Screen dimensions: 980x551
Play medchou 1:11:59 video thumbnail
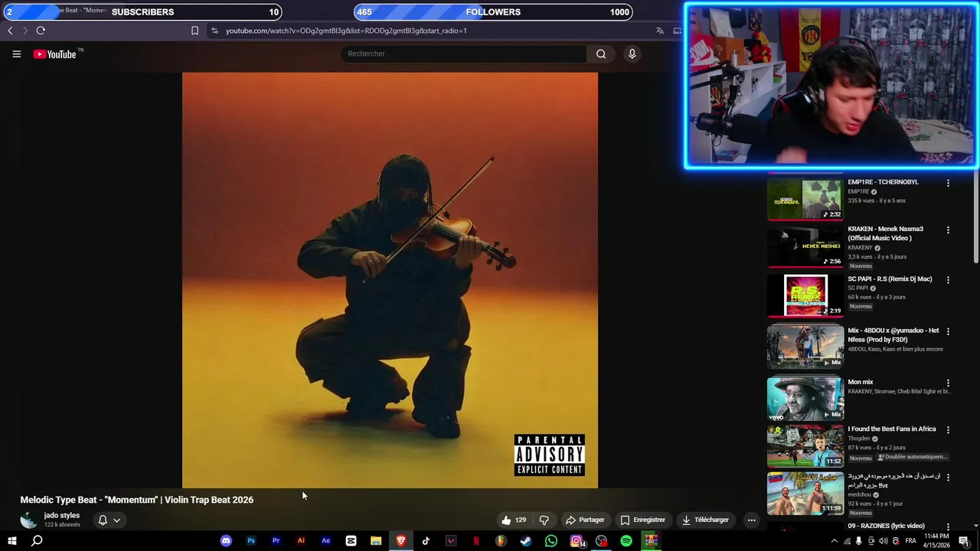click(805, 493)
